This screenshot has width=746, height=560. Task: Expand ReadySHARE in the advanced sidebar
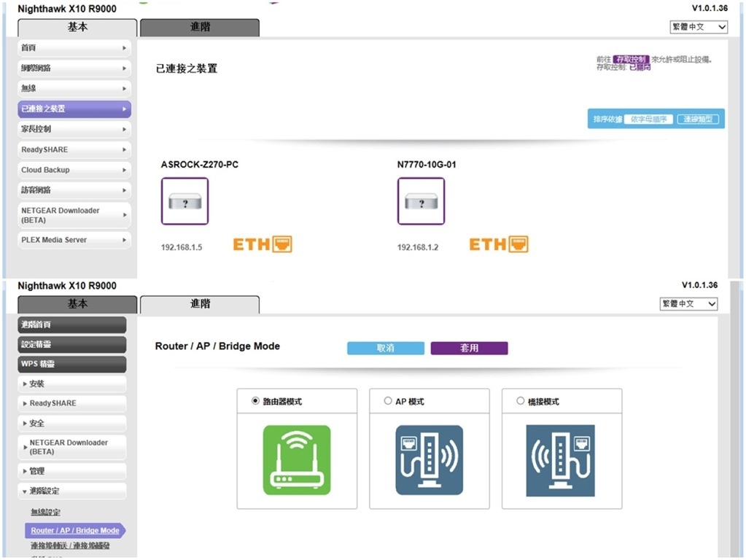[x=72, y=403]
